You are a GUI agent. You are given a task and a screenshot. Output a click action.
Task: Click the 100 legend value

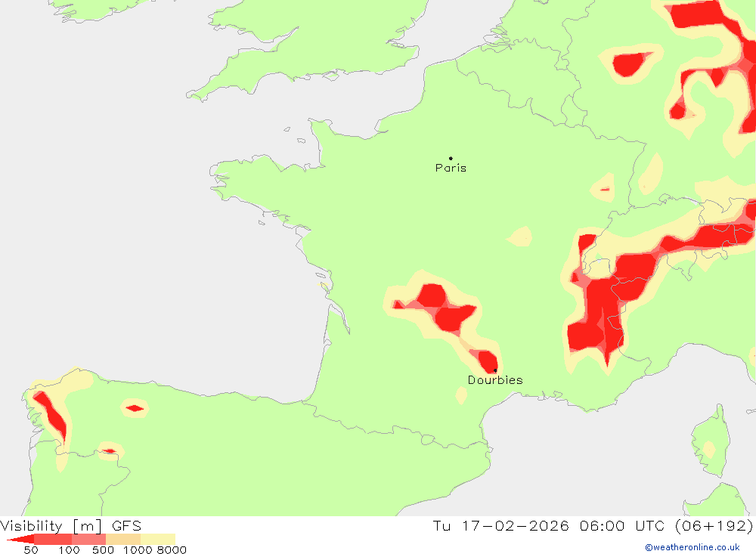pyautogui.click(x=69, y=550)
